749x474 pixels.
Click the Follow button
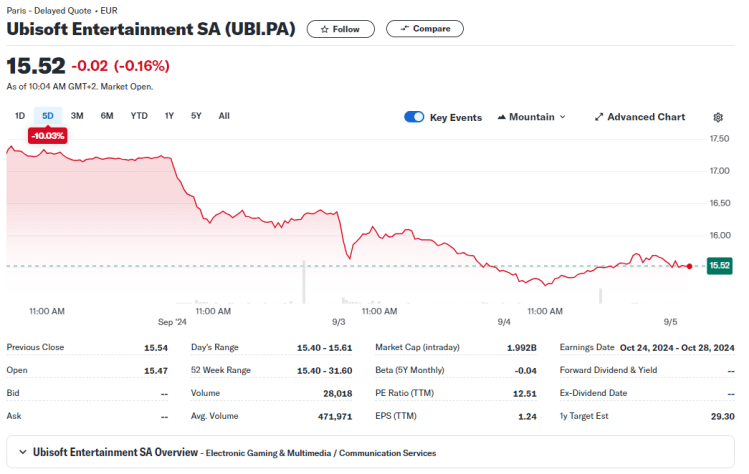pyautogui.click(x=341, y=29)
